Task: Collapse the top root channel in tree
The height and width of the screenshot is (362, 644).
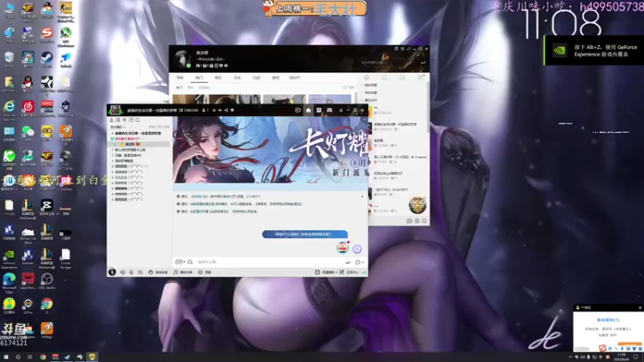Action: (x=113, y=134)
